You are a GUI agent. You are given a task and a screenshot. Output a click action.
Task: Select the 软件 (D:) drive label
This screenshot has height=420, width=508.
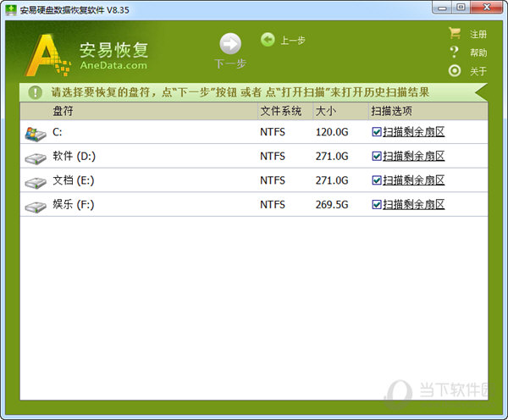click(75, 156)
